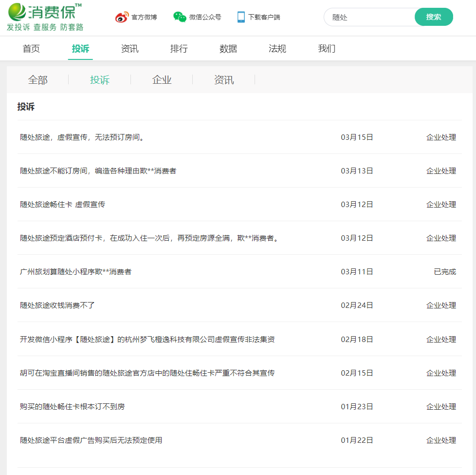Click the 已完成 status text
Image resolution: width=476 pixels, height=475 pixels.
click(x=445, y=272)
